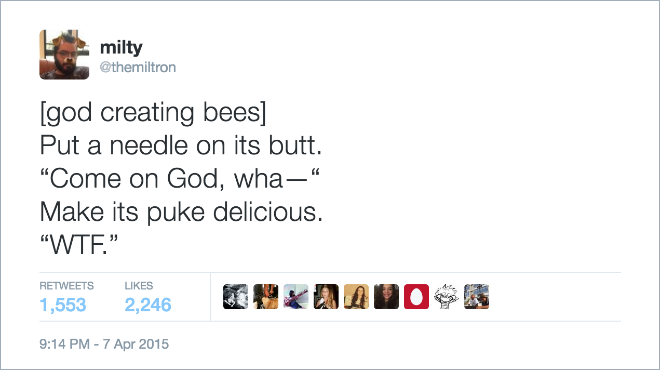Open the outdoor group photo avatar
This screenshot has height=370, width=660.
[476, 296]
